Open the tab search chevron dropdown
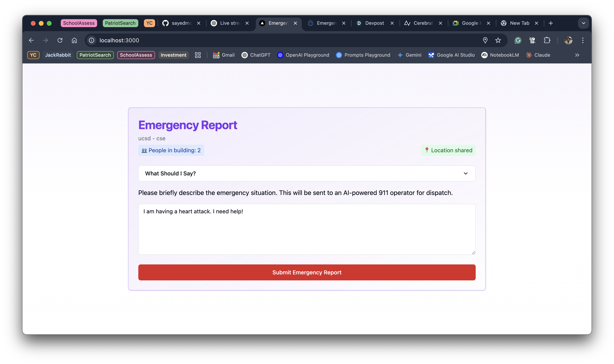The image size is (614, 364). tap(583, 23)
